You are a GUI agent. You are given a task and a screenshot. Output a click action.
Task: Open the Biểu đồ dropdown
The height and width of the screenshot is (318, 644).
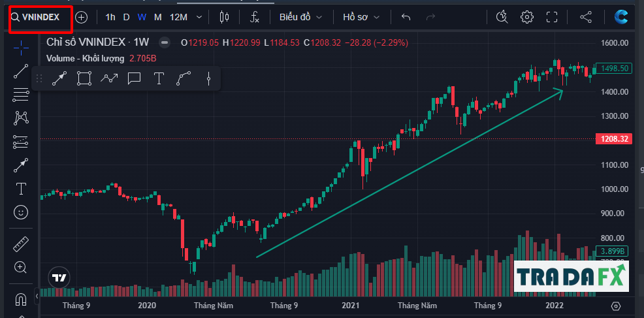300,17
